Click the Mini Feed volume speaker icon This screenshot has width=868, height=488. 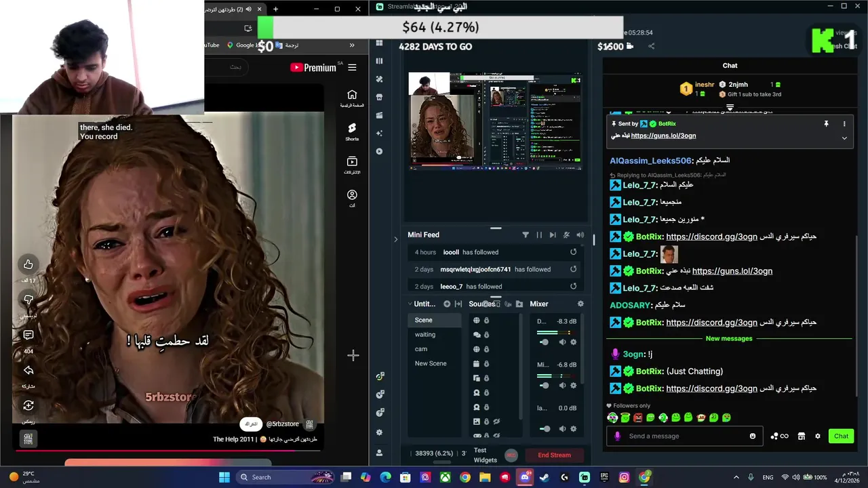(580, 235)
